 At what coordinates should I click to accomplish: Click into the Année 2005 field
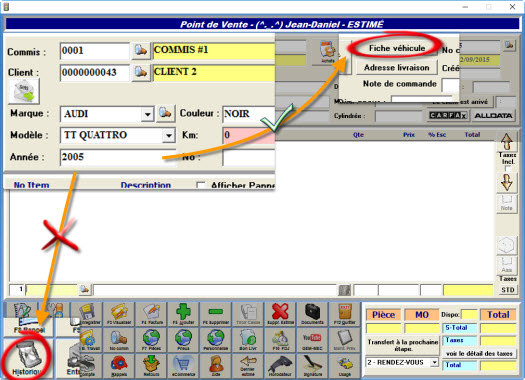(118, 157)
